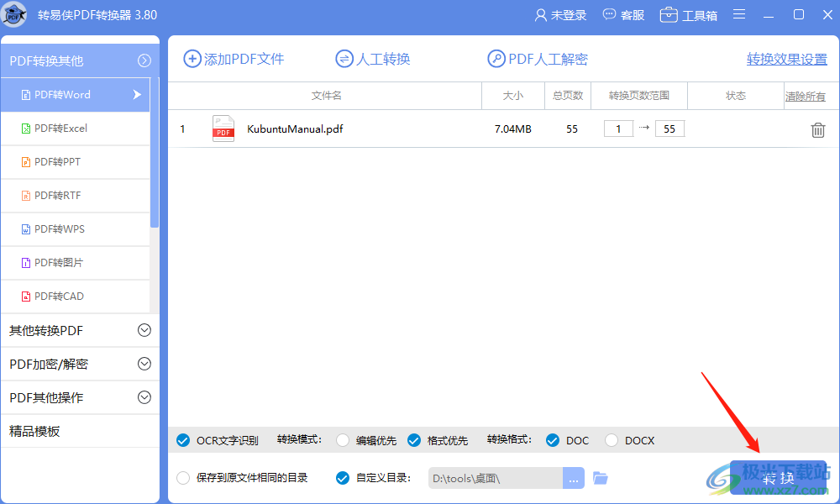Click the folder browse icon near output path

[x=601, y=477]
